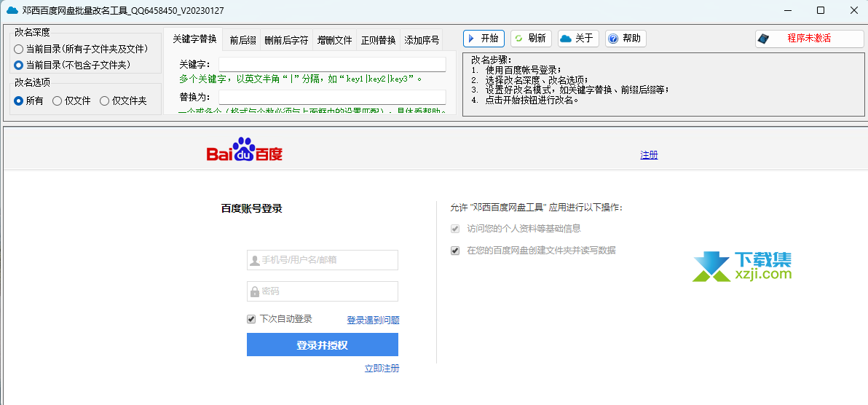Screen dimensions: 868x405
Task: Toggle 在您的百度网盘创建文件夹并读写数据 checkbox
Action: pyautogui.click(x=455, y=251)
